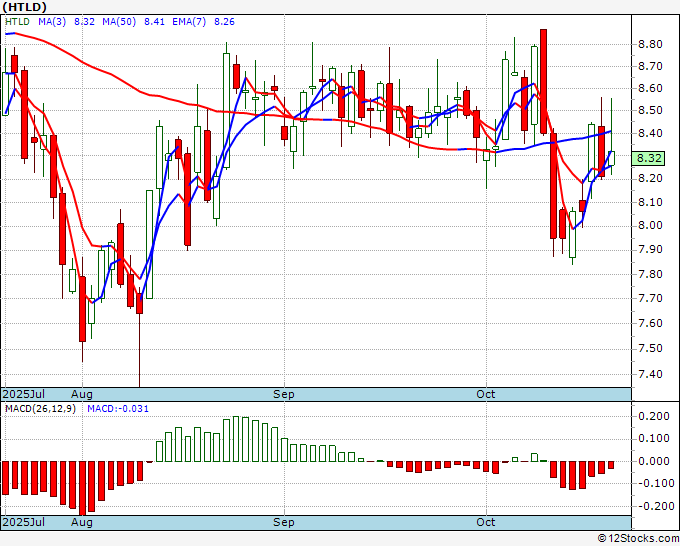
Task: Click the 8.10 price axis label
Action: click(650, 202)
